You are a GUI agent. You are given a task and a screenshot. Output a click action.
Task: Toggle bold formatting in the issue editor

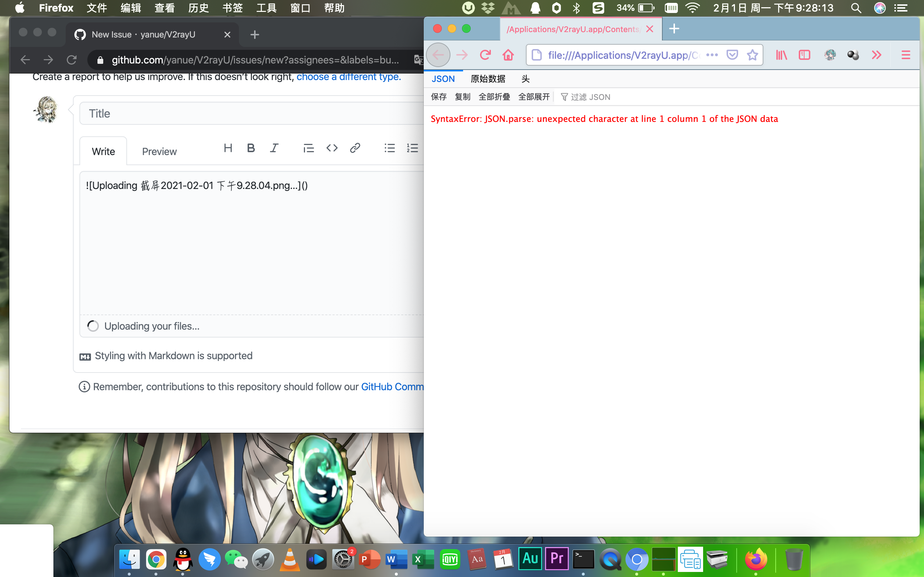click(x=251, y=148)
